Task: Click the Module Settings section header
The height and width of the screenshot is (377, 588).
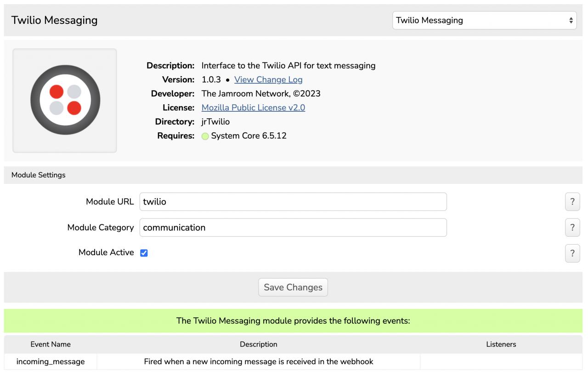Action: [x=39, y=175]
